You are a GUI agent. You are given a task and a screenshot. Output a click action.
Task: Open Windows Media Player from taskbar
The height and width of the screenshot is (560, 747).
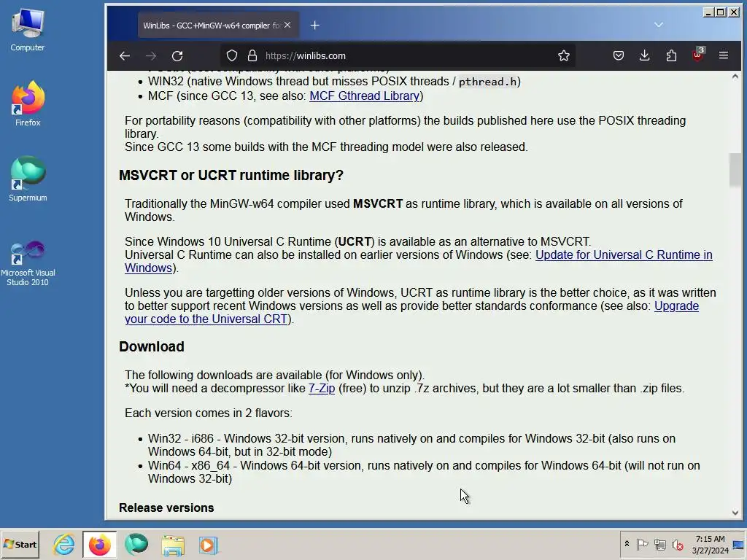(208, 545)
